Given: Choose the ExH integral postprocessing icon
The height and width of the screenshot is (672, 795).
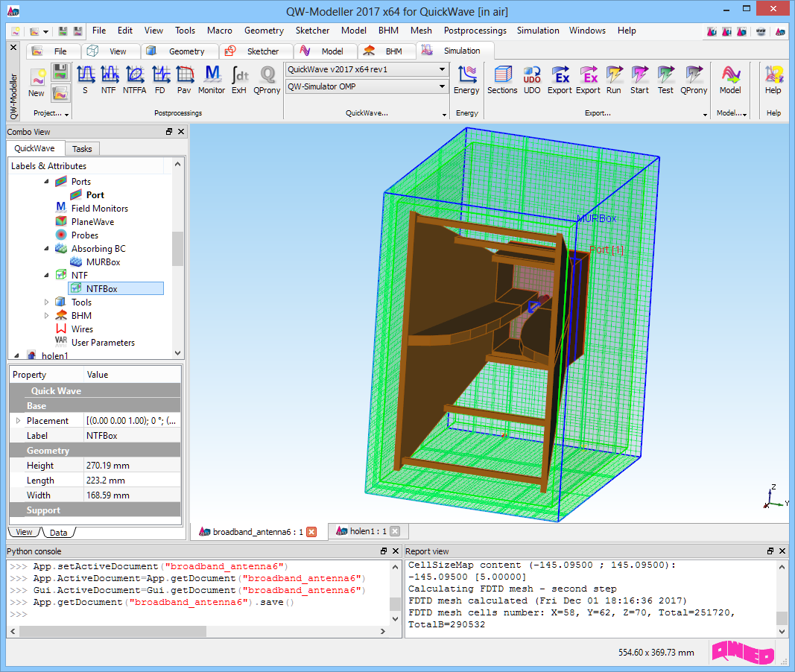Looking at the screenshot, I should pyautogui.click(x=239, y=80).
